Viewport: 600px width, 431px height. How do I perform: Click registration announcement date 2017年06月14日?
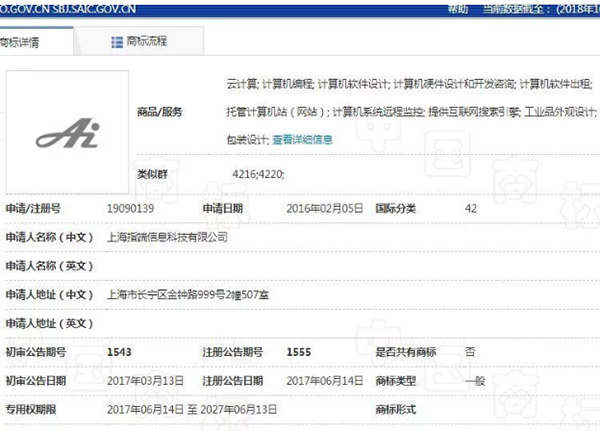318,381
